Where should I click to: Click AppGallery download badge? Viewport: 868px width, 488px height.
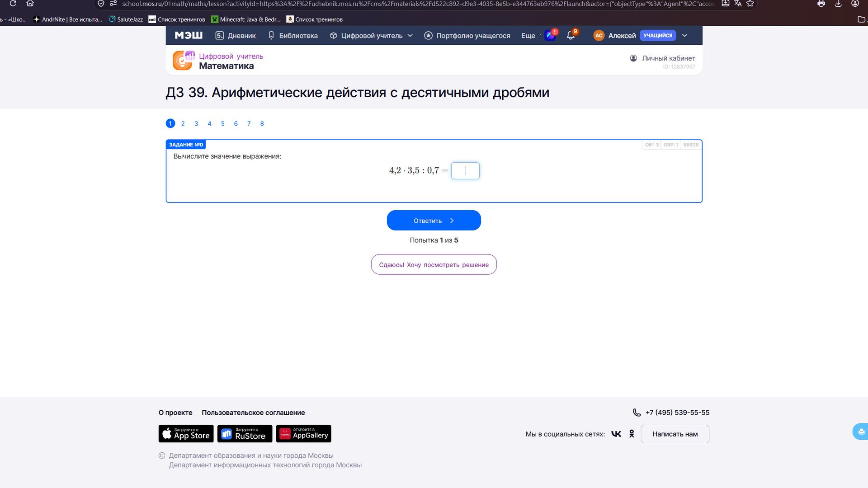pyautogui.click(x=303, y=434)
